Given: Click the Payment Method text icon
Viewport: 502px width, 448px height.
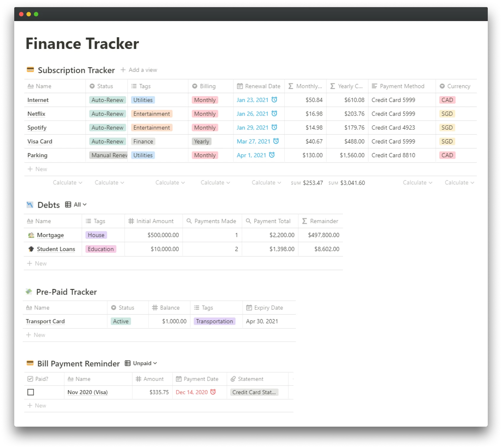Looking at the screenshot, I should (x=374, y=86).
